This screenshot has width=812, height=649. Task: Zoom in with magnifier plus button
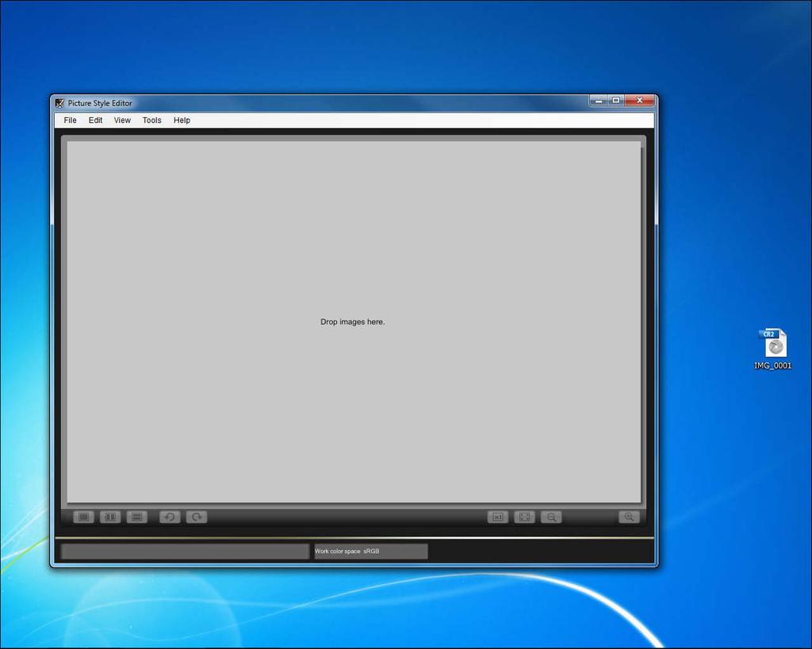coord(629,517)
